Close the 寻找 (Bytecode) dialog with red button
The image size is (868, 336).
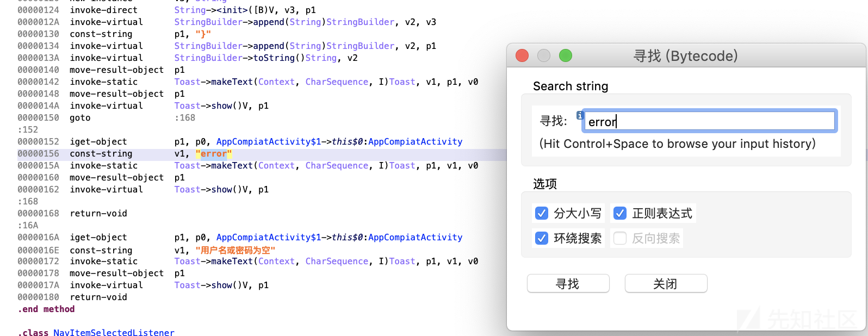point(522,55)
